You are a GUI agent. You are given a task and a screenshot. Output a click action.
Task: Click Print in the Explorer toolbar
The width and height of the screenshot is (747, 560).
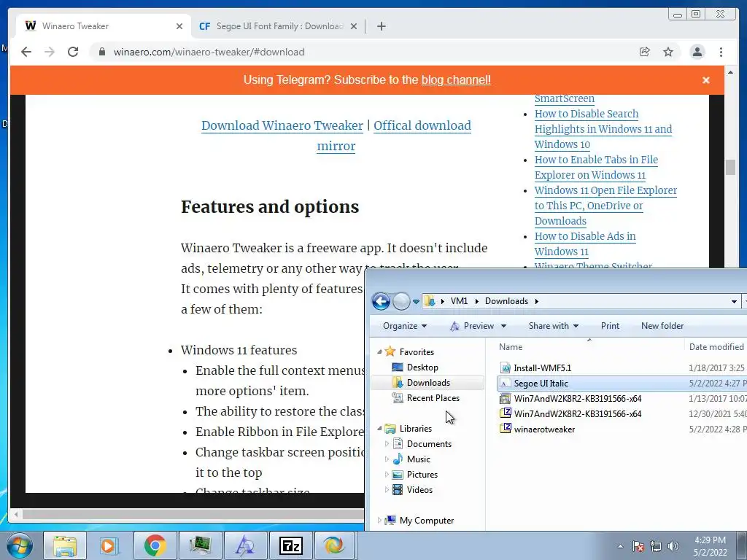click(611, 326)
